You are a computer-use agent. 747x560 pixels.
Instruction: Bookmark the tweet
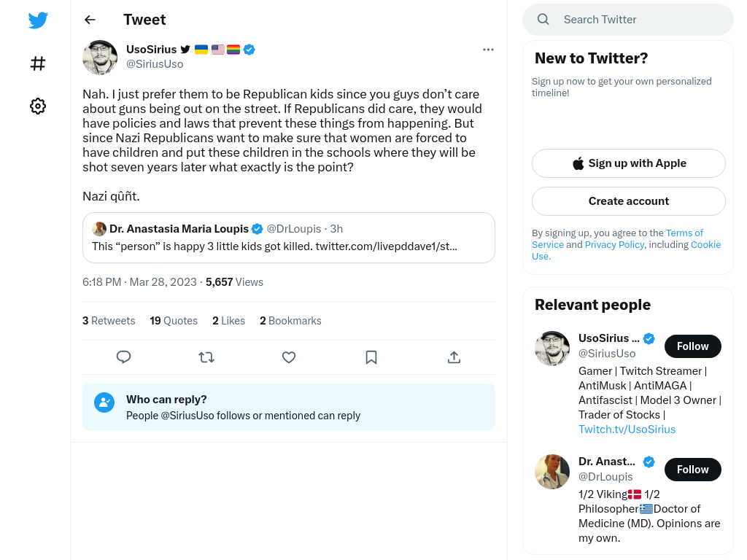[x=371, y=357]
